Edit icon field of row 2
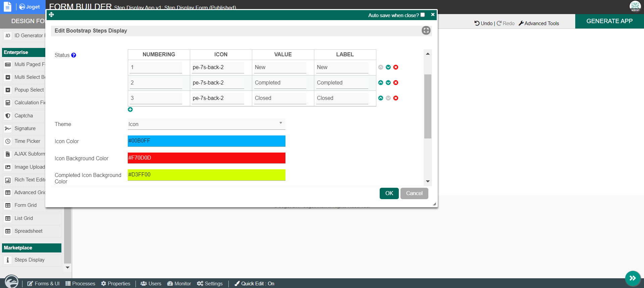644x288 pixels. 218,83
